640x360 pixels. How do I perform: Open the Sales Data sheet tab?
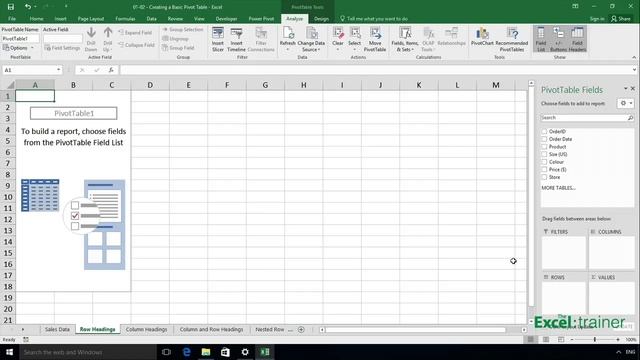pyautogui.click(x=57, y=329)
